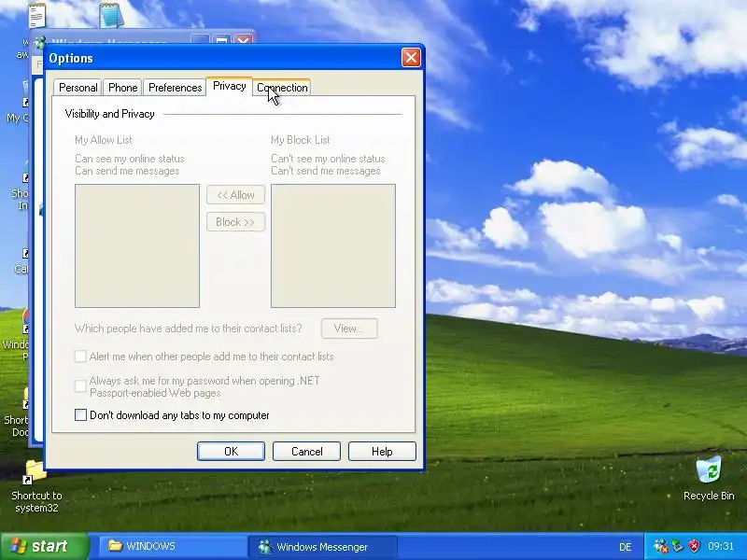Image resolution: width=747 pixels, height=560 pixels.
Task: Open the red Security Center shield tray icon
Action: [694, 546]
